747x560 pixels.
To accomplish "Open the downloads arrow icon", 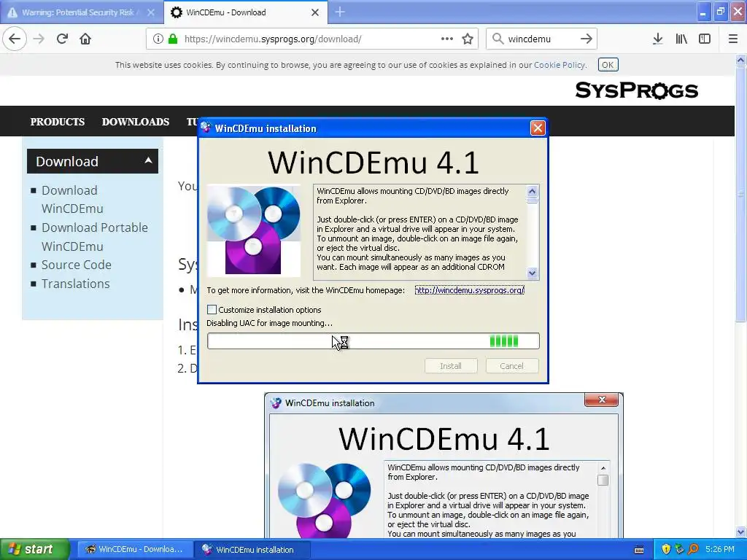I will pyautogui.click(x=658, y=39).
